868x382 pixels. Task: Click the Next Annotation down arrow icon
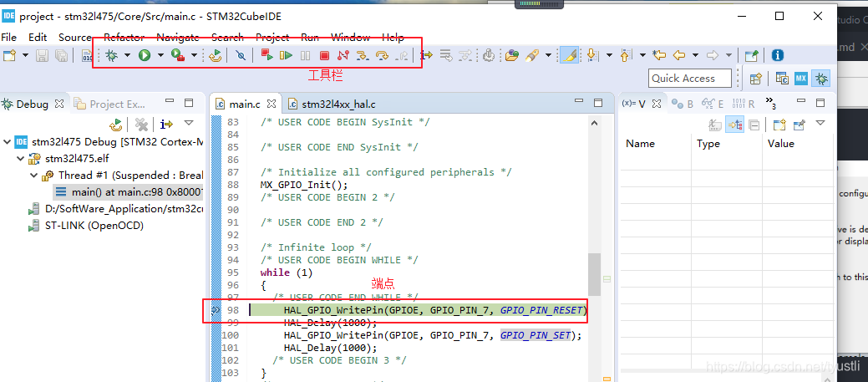[591, 55]
